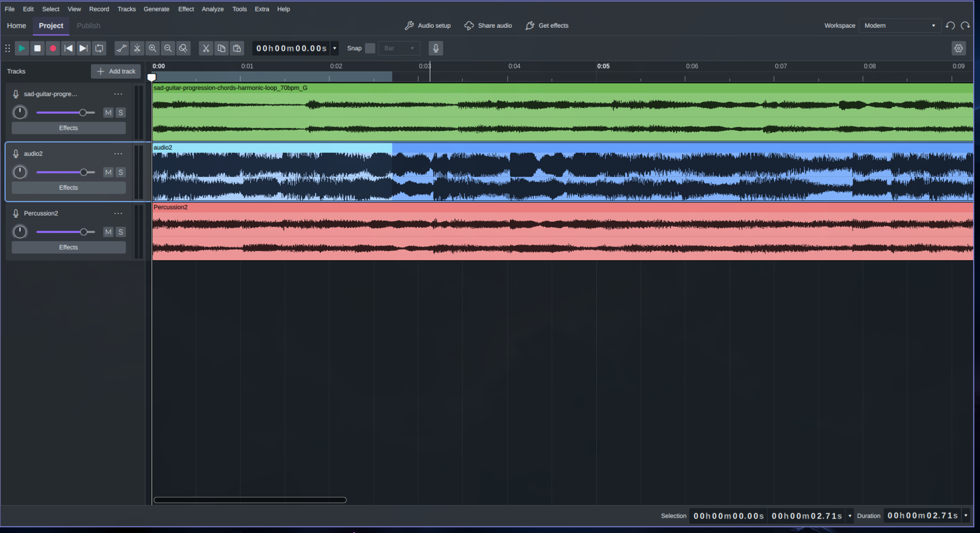The height and width of the screenshot is (533, 980).
Task: Zoom out on the timeline
Action: [168, 48]
